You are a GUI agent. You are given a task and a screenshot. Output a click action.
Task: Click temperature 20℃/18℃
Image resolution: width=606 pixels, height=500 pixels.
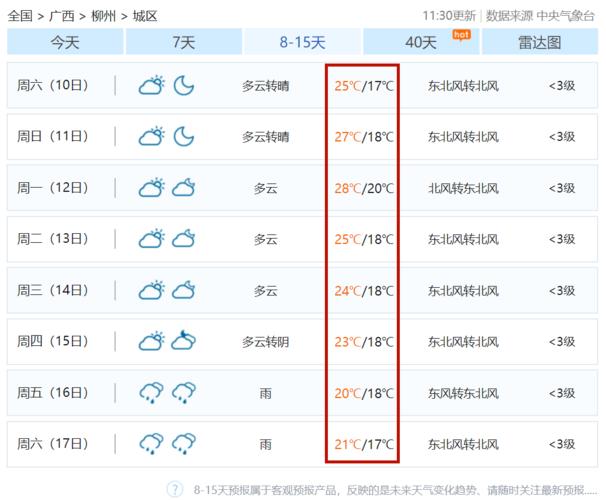coord(364,393)
